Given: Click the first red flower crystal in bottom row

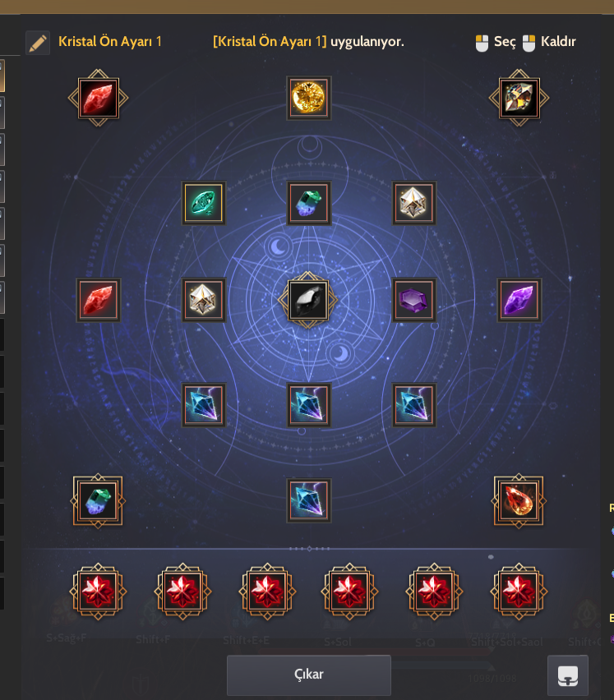Looking at the screenshot, I should pyautogui.click(x=99, y=592).
